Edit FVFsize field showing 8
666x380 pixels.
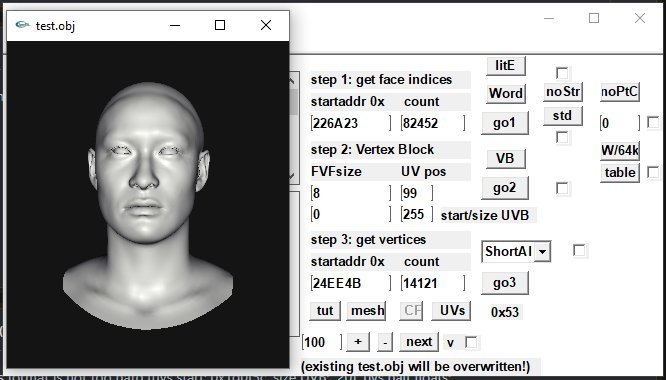tap(351, 194)
